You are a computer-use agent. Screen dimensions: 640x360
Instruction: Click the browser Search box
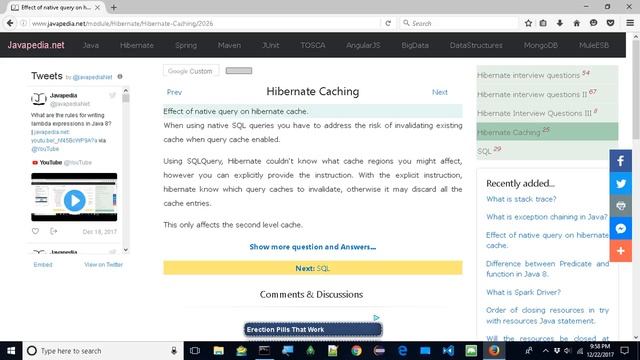tap(459, 23)
